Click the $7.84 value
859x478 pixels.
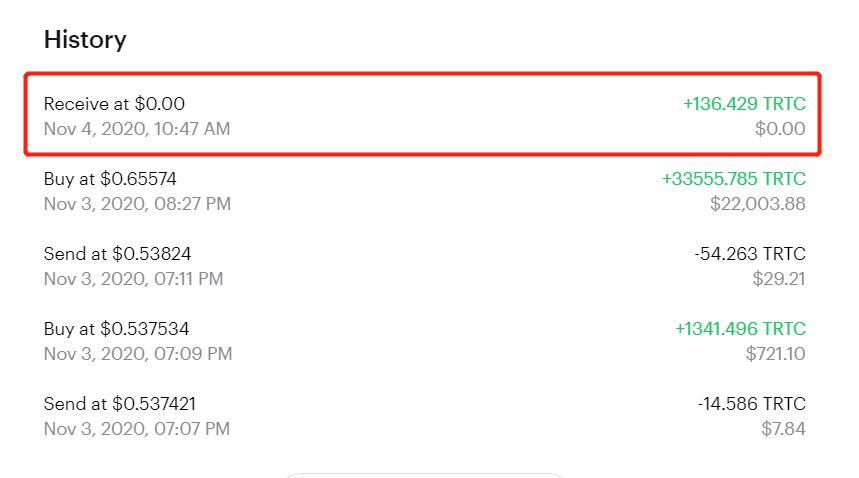(x=783, y=429)
